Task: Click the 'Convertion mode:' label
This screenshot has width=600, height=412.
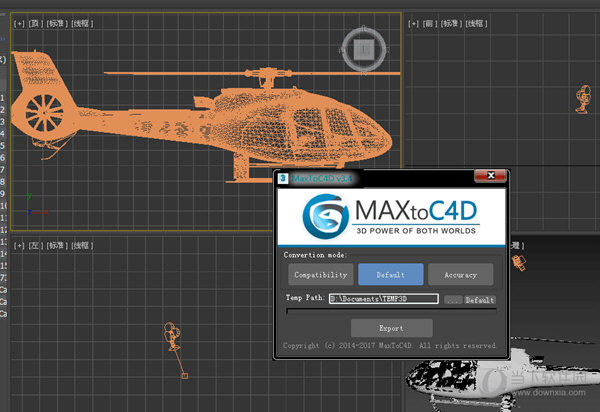Action: click(x=315, y=255)
